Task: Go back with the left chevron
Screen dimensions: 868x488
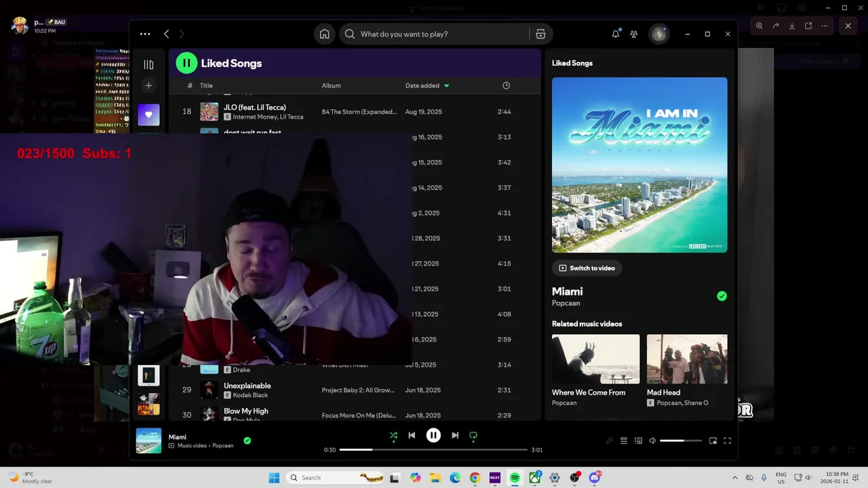Action: 166,34
